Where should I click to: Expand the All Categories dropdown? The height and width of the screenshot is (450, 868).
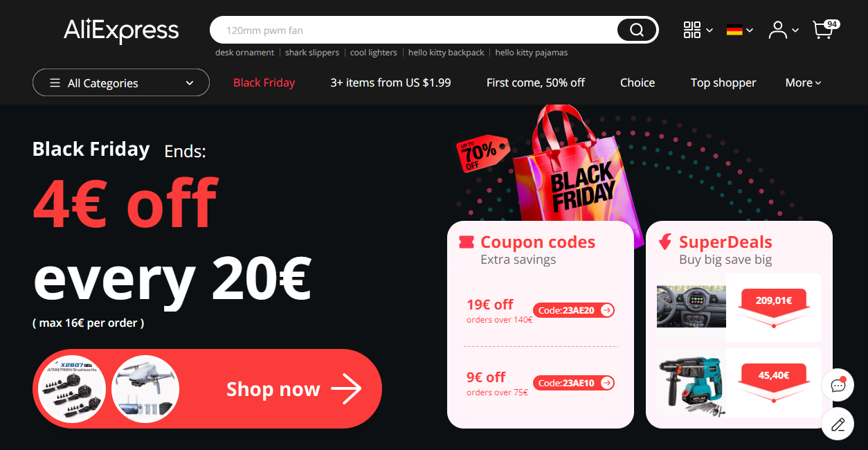pos(121,82)
